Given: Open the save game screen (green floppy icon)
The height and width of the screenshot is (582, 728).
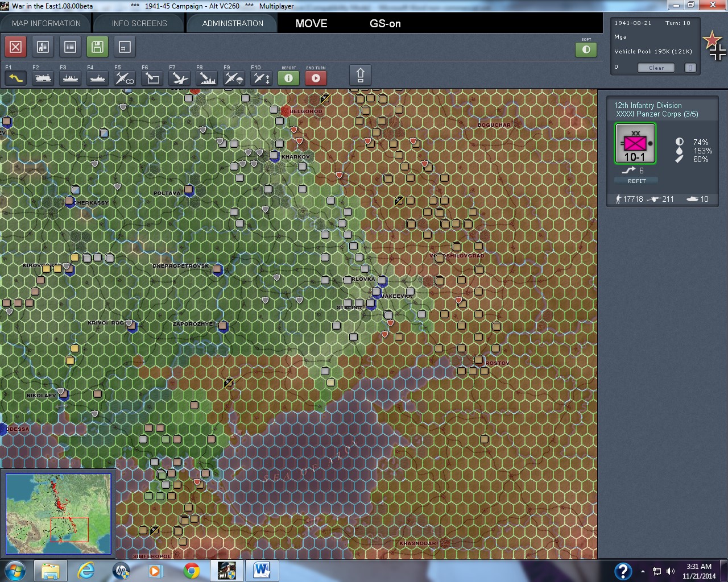Looking at the screenshot, I should click(97, 47).
